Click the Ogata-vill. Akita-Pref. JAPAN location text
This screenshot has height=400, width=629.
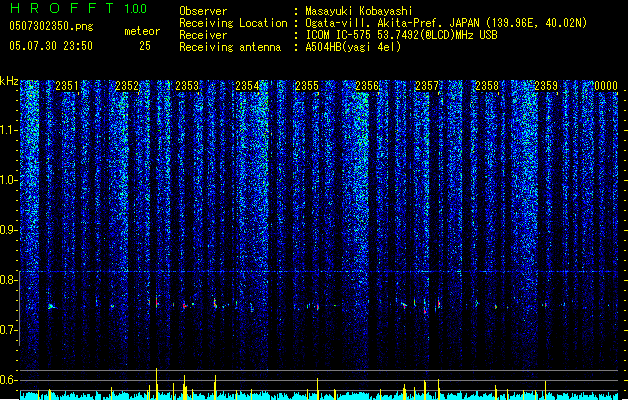pos(446,23)
